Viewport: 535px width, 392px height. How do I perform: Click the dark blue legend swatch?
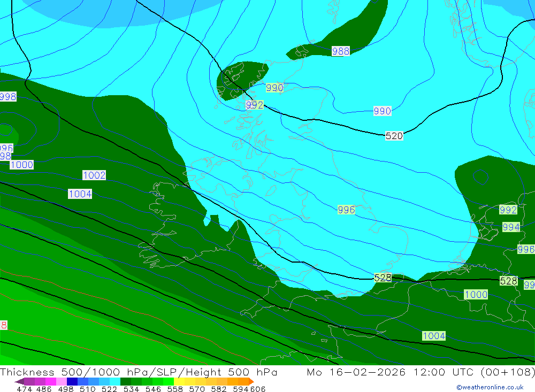click(72, 381)
